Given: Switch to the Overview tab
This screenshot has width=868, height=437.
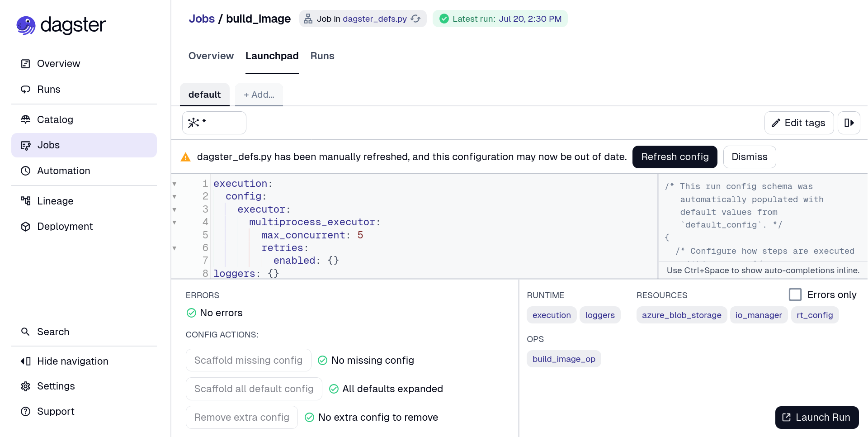Looking at the screenshot, I should click(211, 56).
